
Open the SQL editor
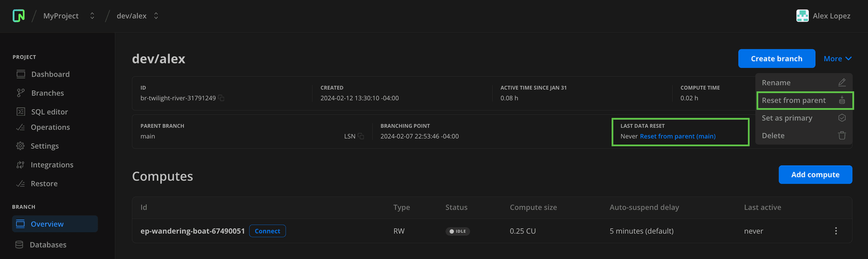pos(49,112)
